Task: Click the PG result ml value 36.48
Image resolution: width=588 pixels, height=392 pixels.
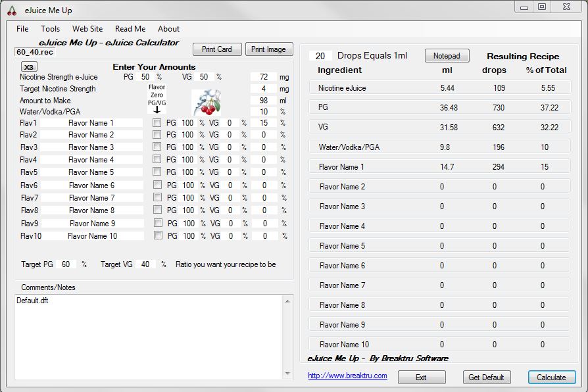Action: 449,108
